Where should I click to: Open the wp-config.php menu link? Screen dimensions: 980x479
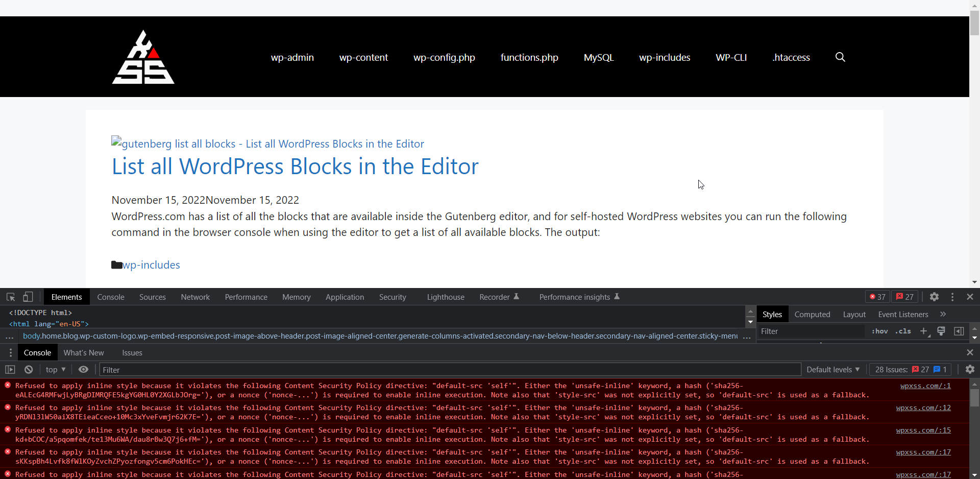[444, 57]
